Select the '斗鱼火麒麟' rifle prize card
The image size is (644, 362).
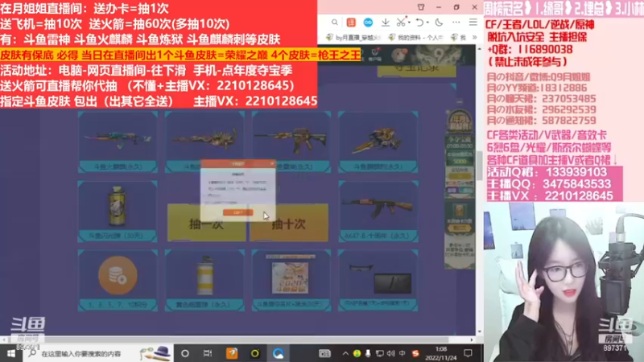pos(118,142)
